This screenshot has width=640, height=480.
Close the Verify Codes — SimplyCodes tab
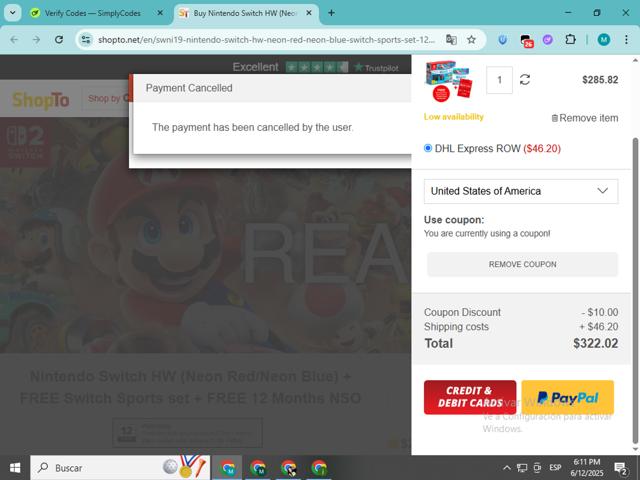(x=160, y=13)
